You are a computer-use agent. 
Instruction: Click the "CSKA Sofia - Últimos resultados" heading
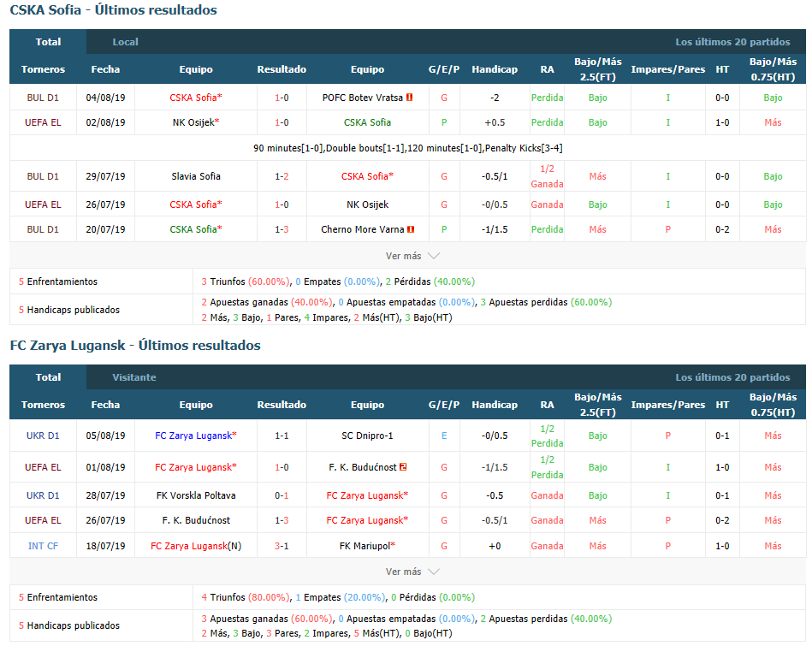pyautogui.click(x=114, y=10)
